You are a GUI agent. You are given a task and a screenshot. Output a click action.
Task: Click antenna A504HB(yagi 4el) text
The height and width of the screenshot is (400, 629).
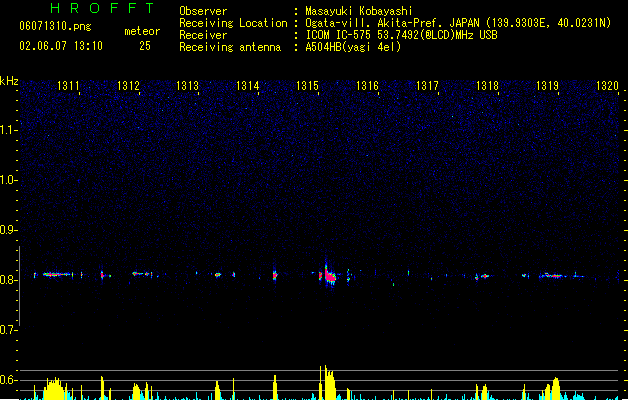[x=353, y=47]
